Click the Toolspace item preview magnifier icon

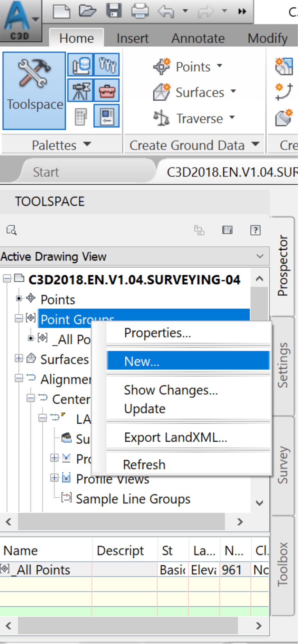[11, 230]
